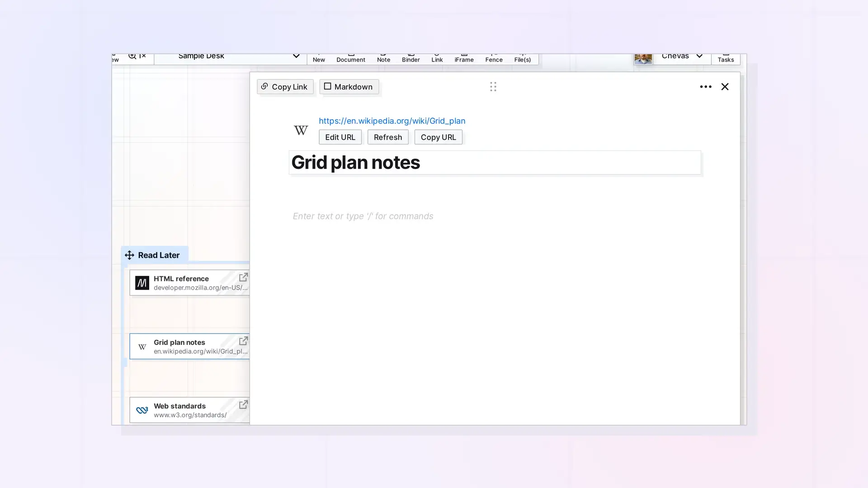The image size is (868, 488).
Task: Click the Grid plan notes title field
Action: pos(495,163)
